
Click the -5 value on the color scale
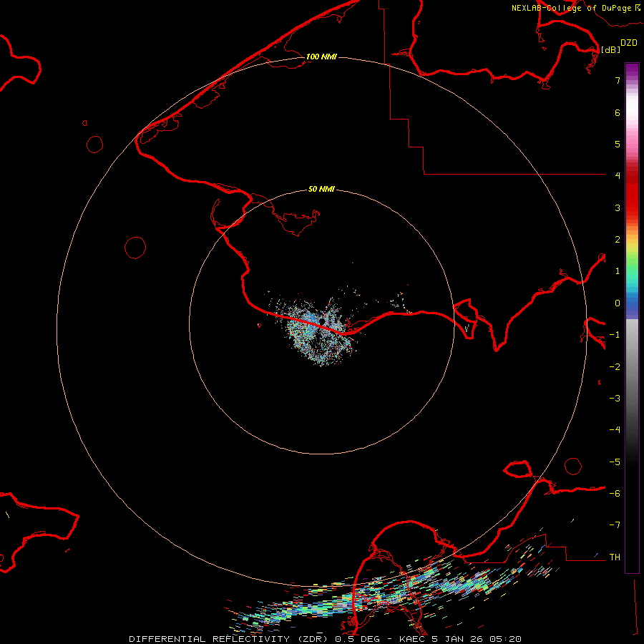pyautogui.click(x=615, y=462)
